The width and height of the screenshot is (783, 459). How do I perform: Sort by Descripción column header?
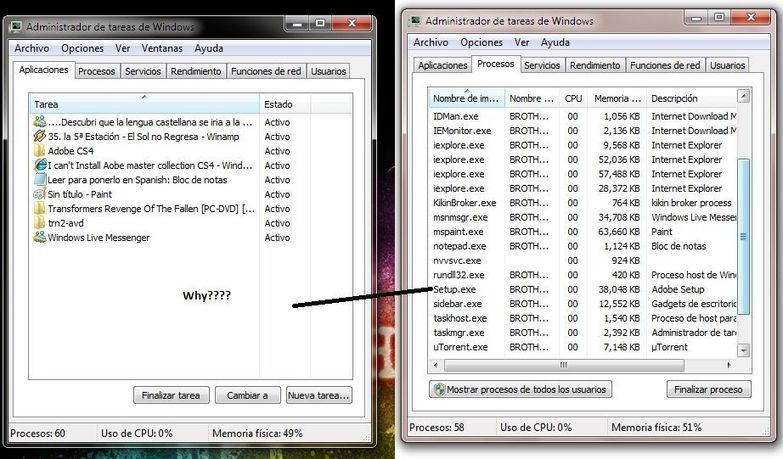click(692, 98)
